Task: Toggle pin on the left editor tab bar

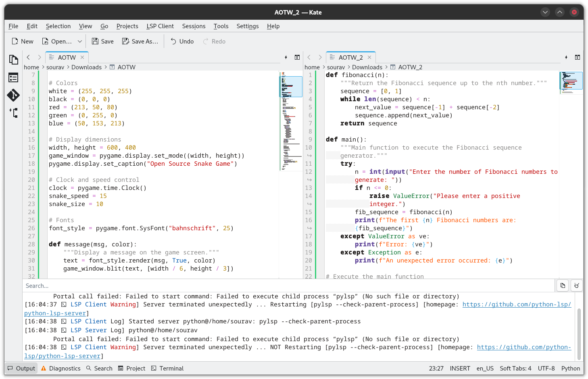Action: pyautogui.click(x=286, y=57)
